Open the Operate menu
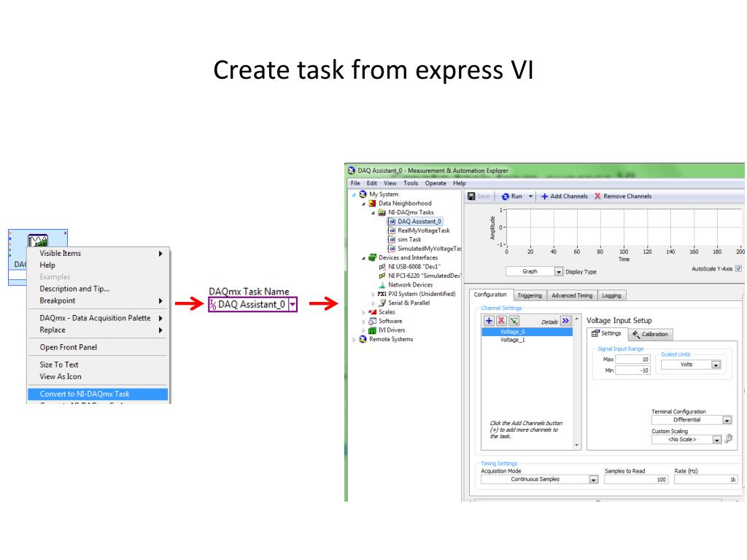This screenshot has width=747, height=560. (436, 183)
